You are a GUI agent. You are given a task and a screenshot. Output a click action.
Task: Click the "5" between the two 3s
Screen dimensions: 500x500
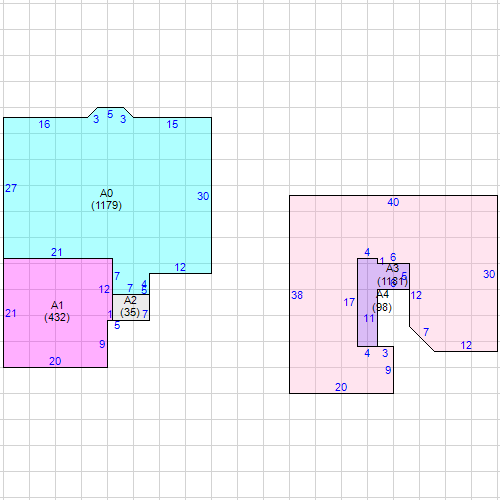pos(110,114)
